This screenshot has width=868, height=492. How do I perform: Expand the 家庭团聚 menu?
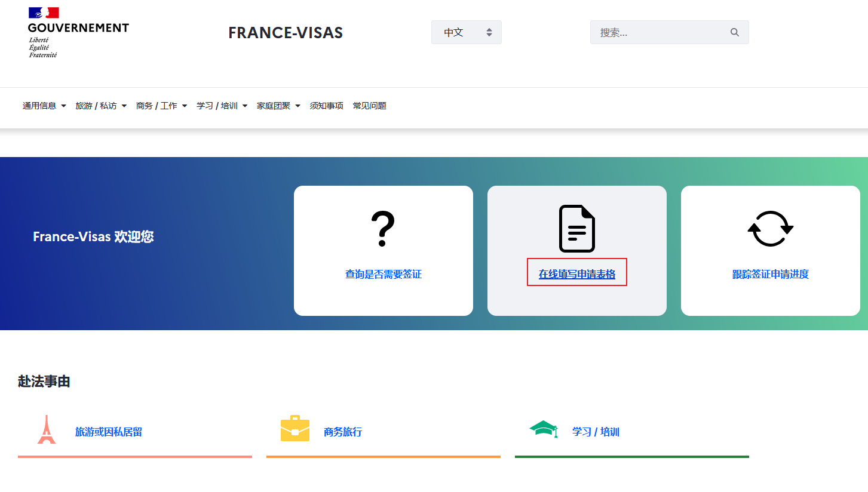(278, 106)
